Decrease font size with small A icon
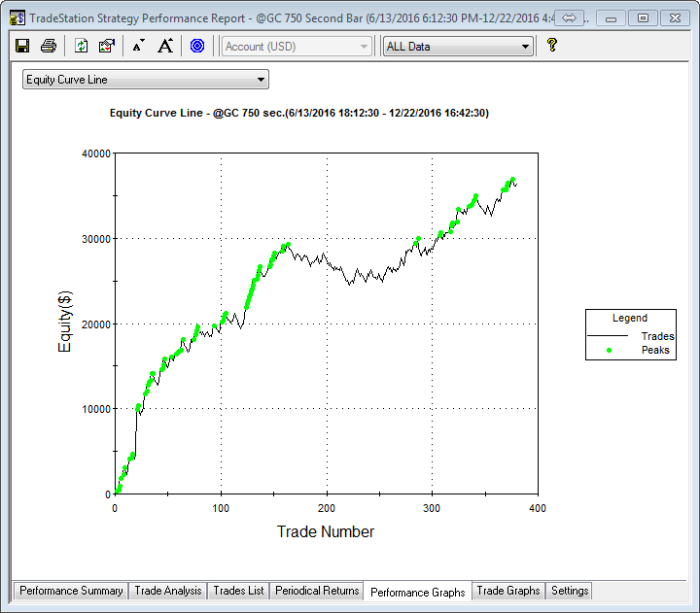The width and height of the screenshot is (700, 613). coord(138,46)
